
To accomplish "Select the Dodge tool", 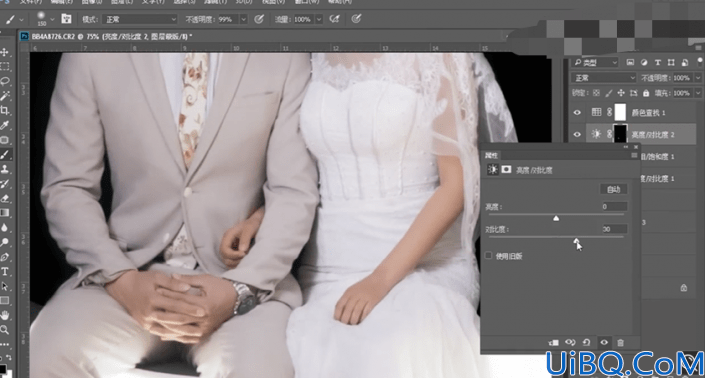I will [x=4, y=242].
